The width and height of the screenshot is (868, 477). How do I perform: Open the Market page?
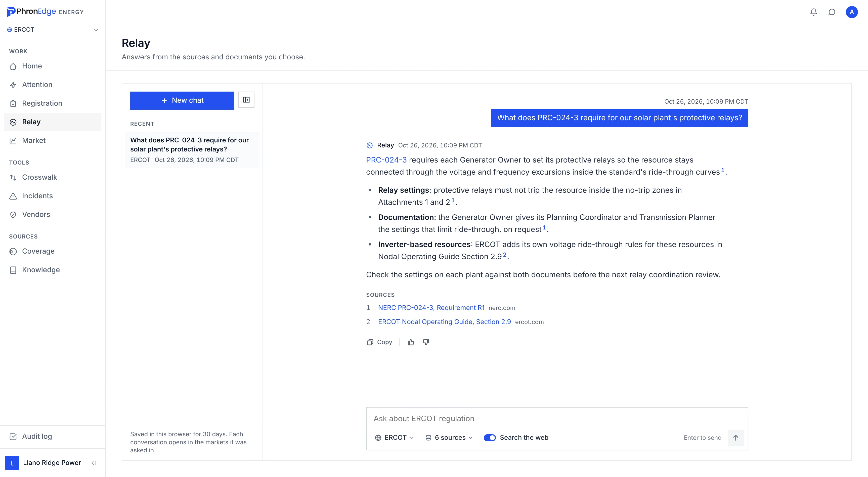click(53, 141)
